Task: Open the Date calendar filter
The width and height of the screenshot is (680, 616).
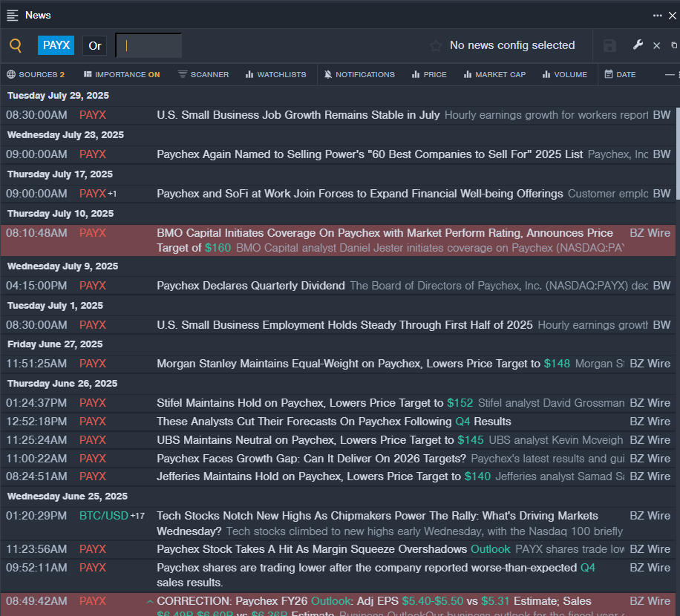Action: pos(620,74)
